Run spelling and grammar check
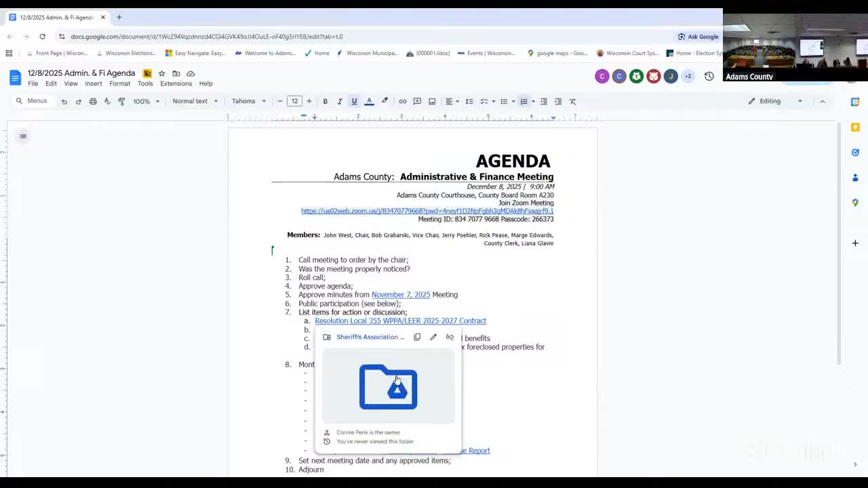The height and width of the screenshot is (488, 868). point(107,102)
